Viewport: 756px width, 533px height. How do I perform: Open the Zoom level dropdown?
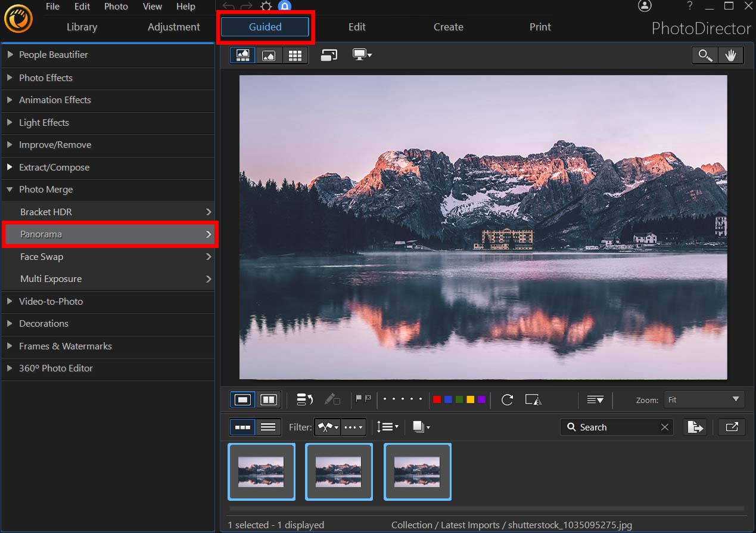click(704, 399)
